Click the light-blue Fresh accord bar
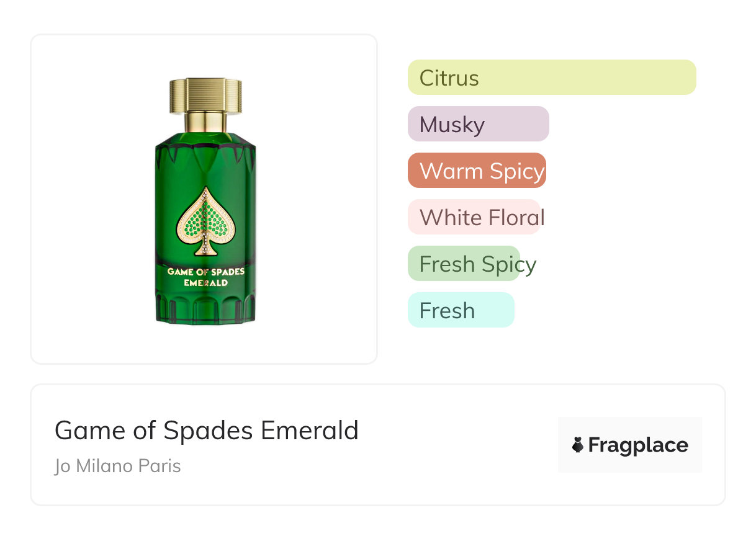 click(461, 310)
